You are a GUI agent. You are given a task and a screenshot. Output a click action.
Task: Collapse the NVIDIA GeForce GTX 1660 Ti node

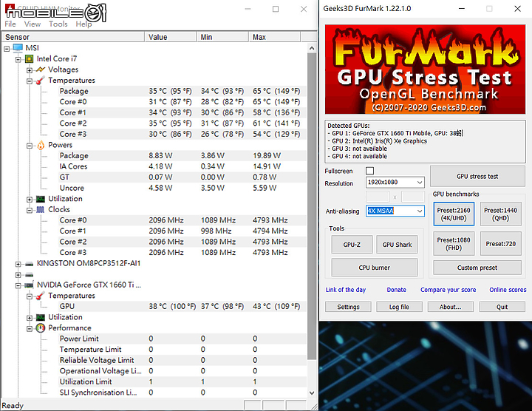coord(18,286)
